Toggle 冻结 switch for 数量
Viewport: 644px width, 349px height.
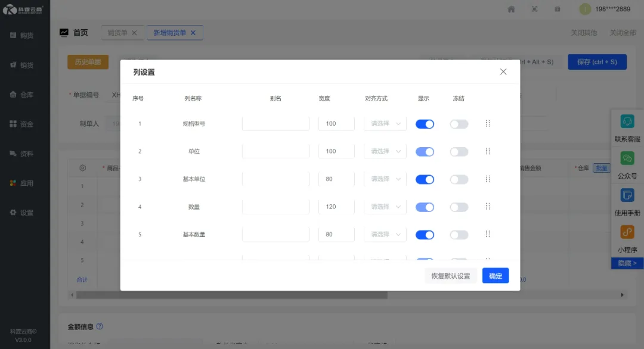coord(459,207)
